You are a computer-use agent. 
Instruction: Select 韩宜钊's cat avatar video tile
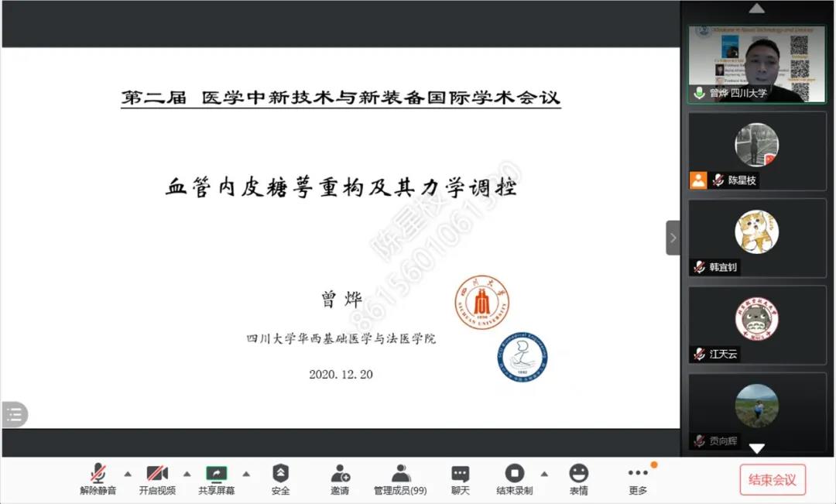click(756, 232)
